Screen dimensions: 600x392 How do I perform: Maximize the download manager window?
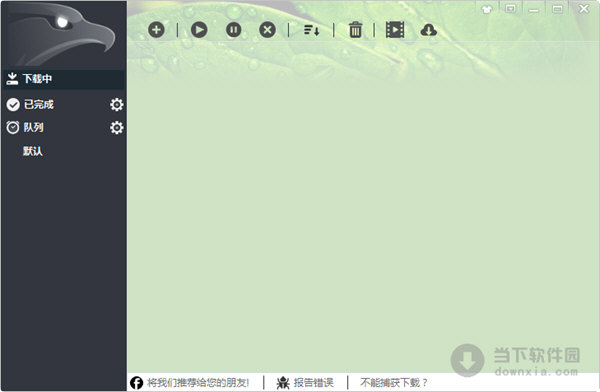click(x=558, y=9)
